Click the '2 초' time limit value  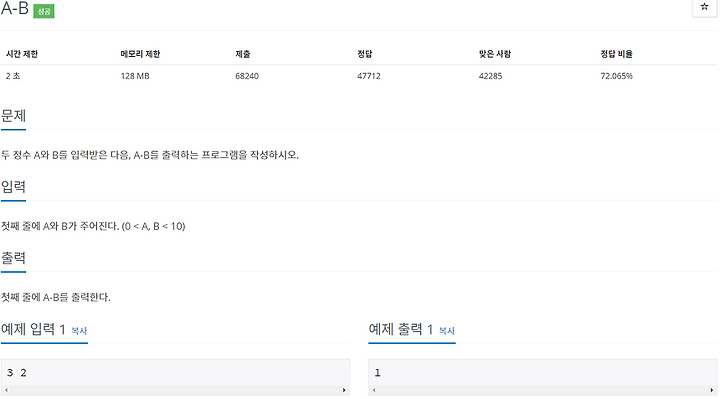[13, 76]
